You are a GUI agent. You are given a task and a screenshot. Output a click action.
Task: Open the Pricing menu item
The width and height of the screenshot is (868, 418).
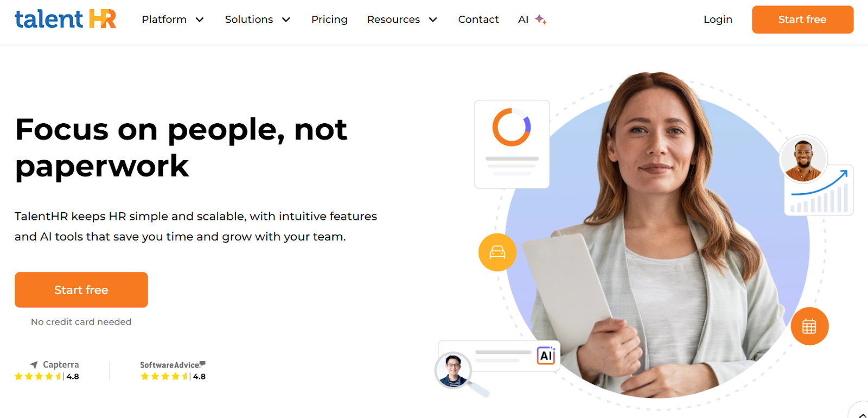329,20
